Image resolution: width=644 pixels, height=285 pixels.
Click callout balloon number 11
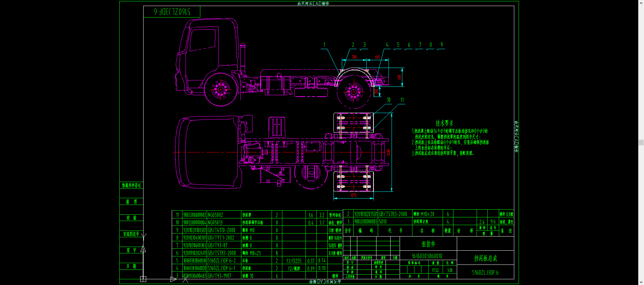(x=402, y=100)
